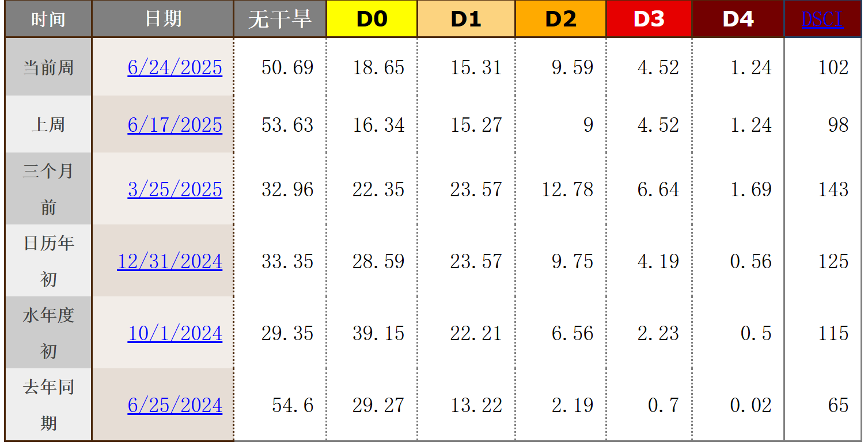Click the 无干旱 column header

pyautogui.click(x=280, y=20)
